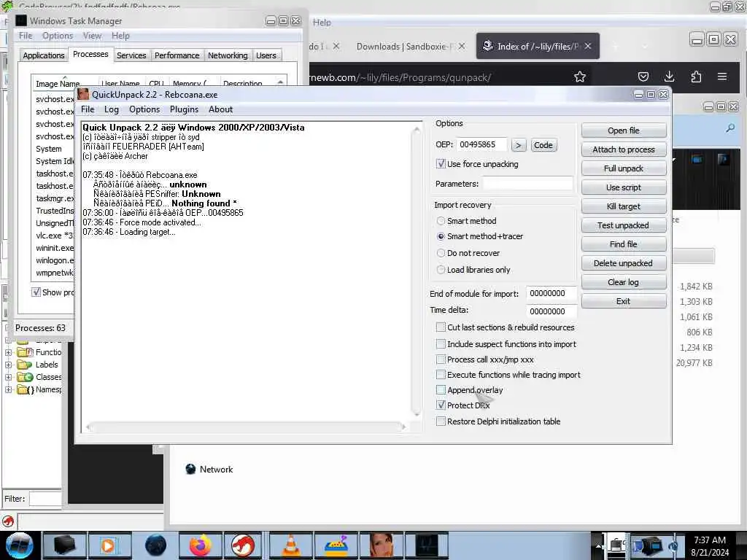Enable Restore Delphi initialization table
This screenshot has width=747, height=560.
click(441, 421)
